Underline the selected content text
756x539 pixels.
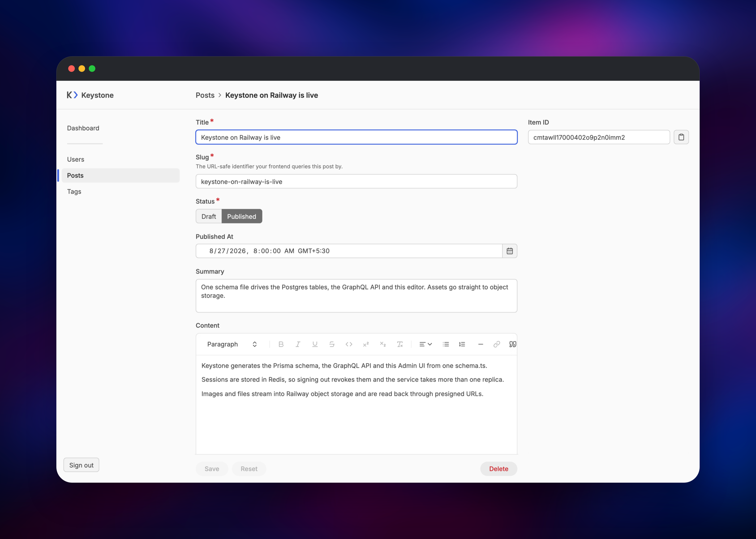315,344
